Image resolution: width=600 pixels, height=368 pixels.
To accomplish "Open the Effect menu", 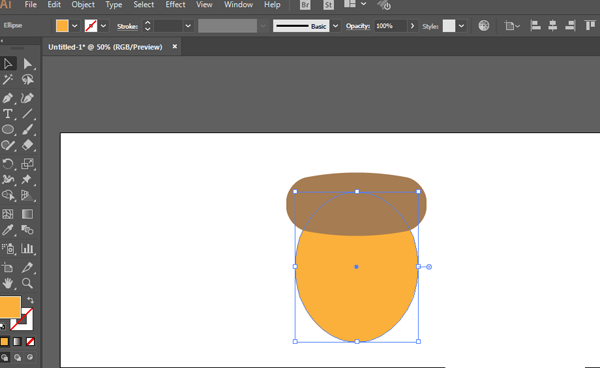I will point(175,5).
